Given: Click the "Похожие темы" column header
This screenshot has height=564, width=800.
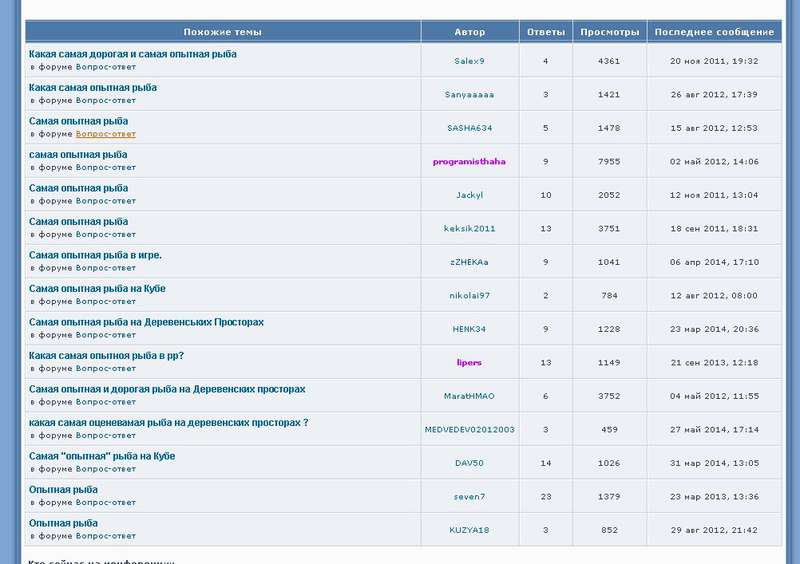Looking at the screenshot, I should coord(222,32).
